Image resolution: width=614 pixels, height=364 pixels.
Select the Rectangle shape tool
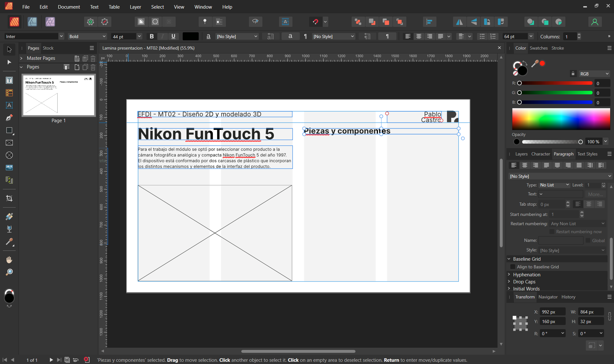[9, 130]
